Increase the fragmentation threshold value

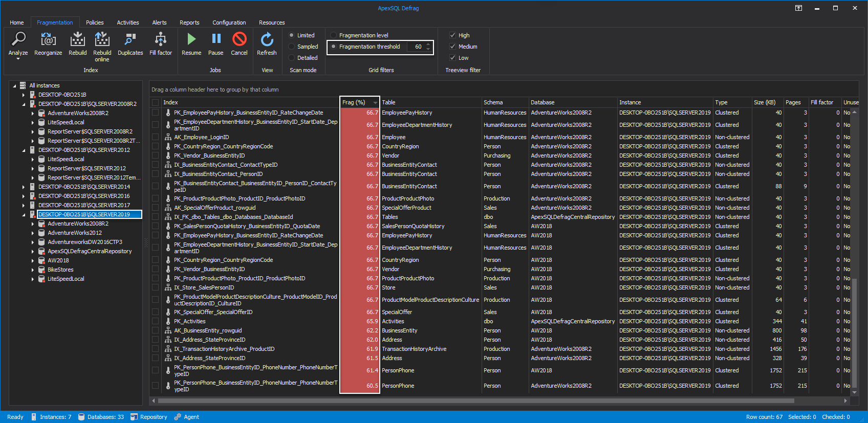pyautogui.click(x=428, y=44)
